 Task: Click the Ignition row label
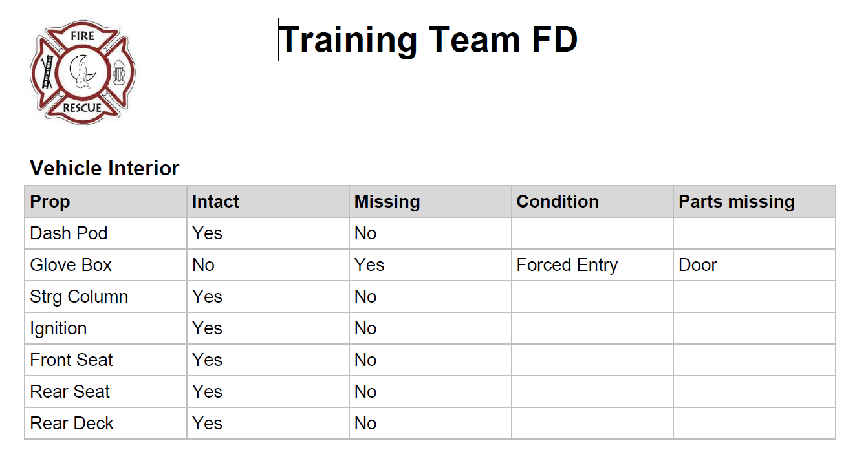[x=58, y=328]
